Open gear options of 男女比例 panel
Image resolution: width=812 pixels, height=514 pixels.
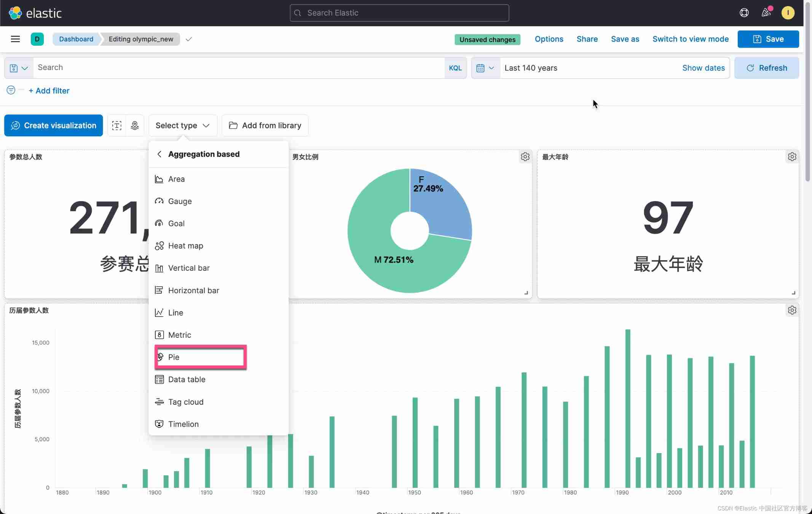[x=525, y=157]
